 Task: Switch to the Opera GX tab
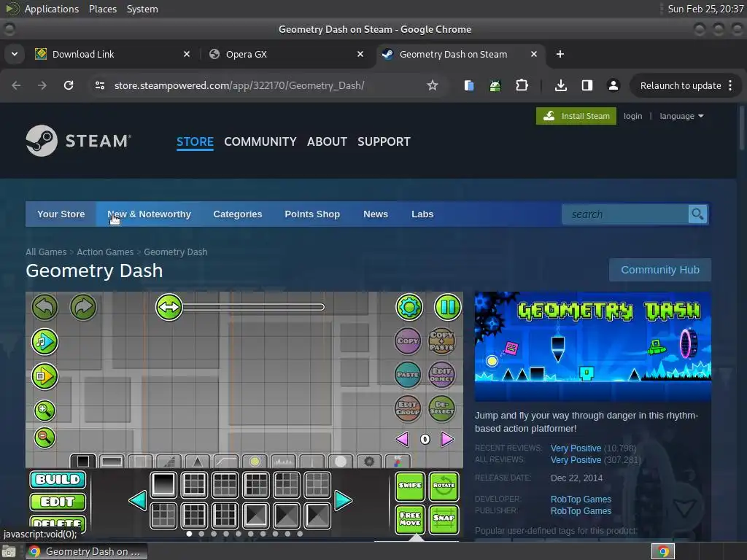click(286, 54)
